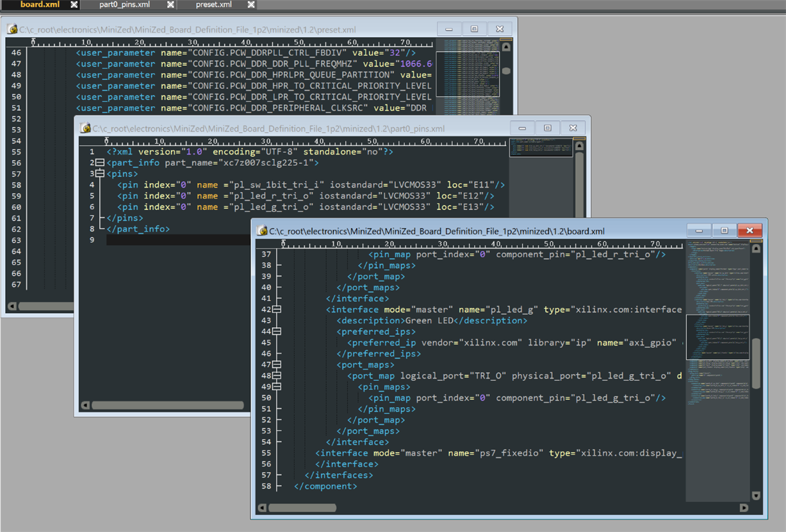The image size is (786, 532).
Task: Click the board.xml scroll down arrow
Action: pyautogui.click(x=756, y=496)
